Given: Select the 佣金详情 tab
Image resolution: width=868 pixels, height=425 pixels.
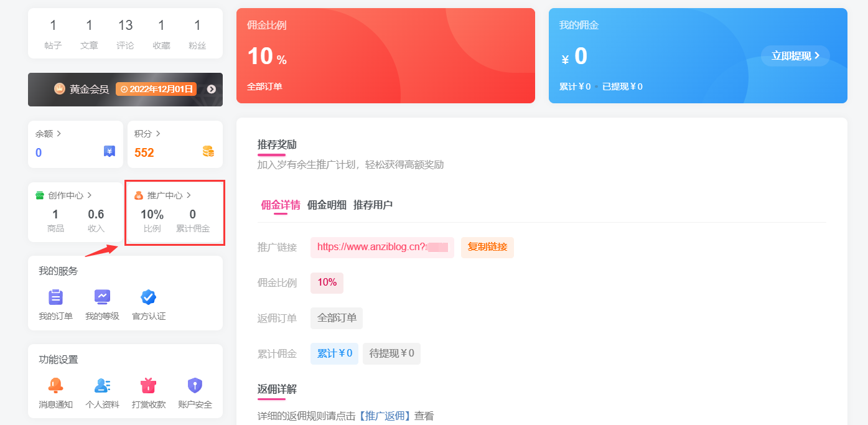Looking at the screenshot, I should [x=281, y=205].
